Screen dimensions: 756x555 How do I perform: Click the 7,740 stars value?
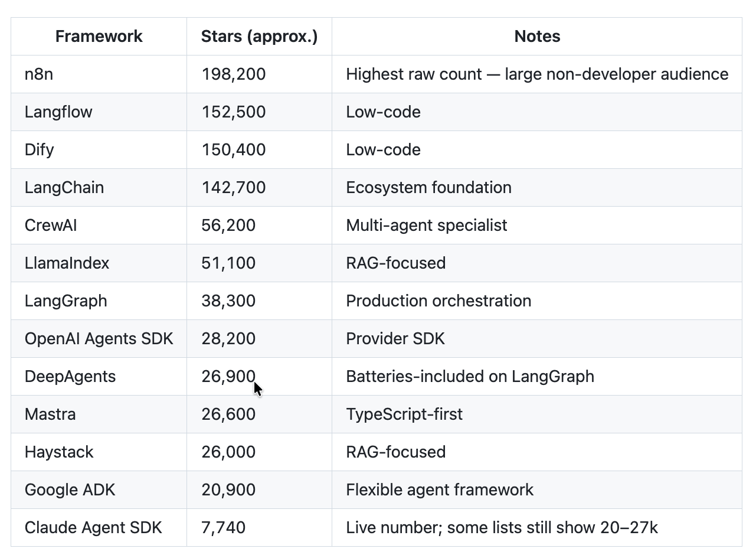pos(223,528)
